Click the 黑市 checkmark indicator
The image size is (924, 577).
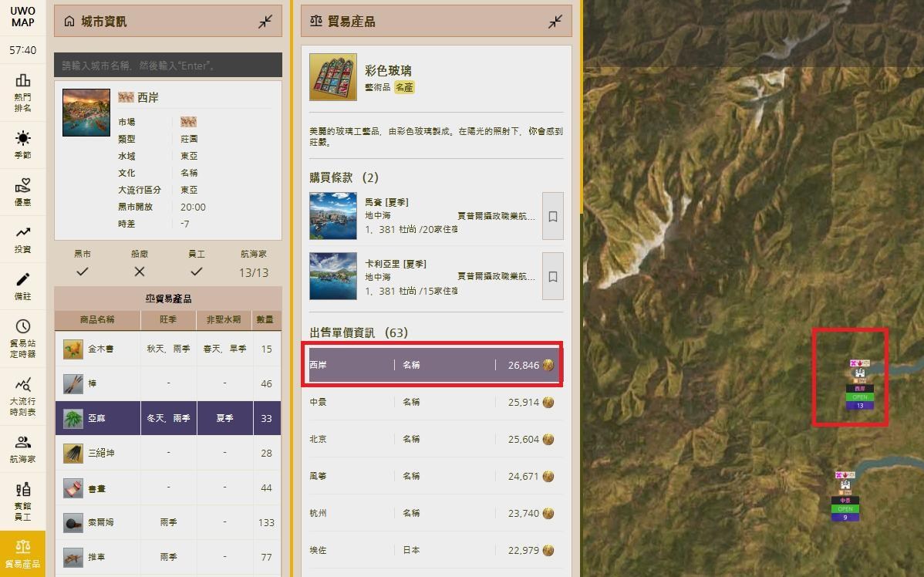coord(82,272)
